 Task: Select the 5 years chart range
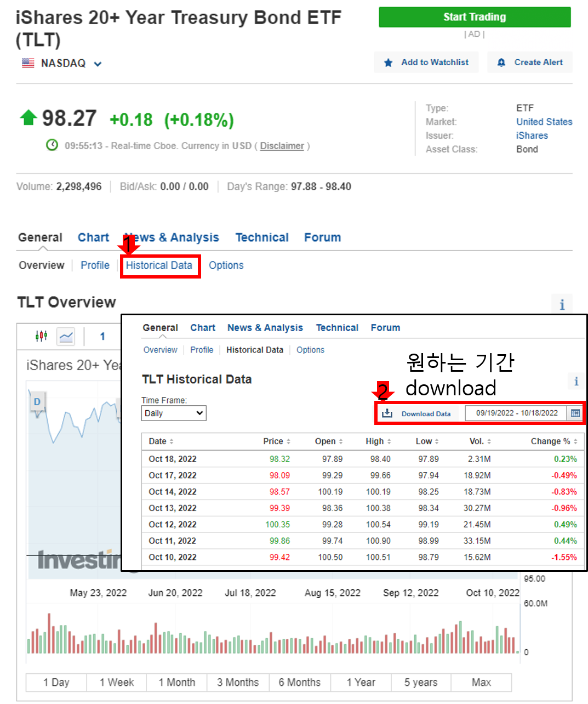[x=420, y=682]
